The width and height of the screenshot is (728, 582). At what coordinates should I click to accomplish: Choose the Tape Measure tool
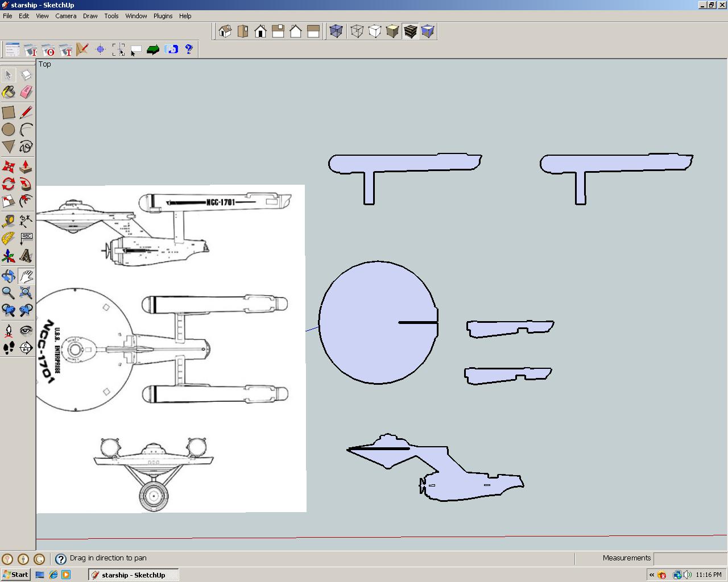click(x=9, y=221)
